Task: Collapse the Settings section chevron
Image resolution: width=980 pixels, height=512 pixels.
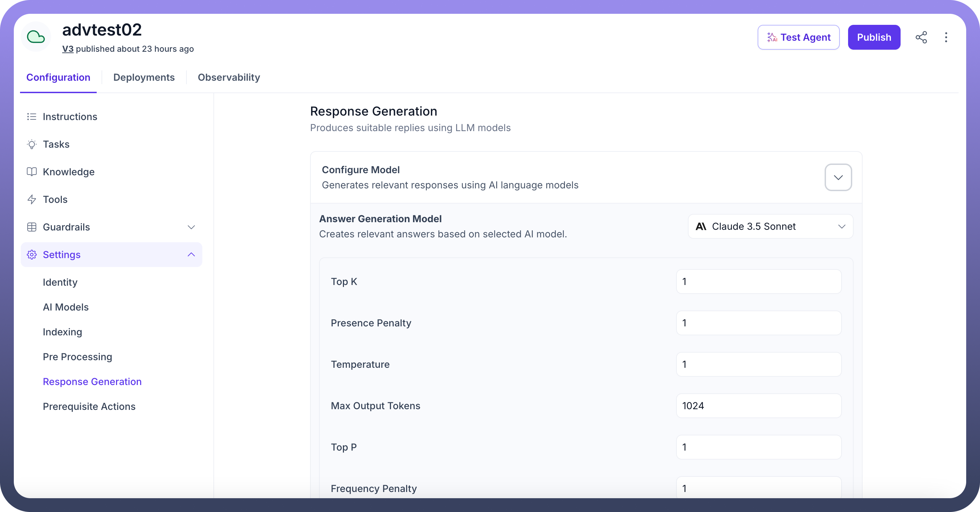Action: 191,255
